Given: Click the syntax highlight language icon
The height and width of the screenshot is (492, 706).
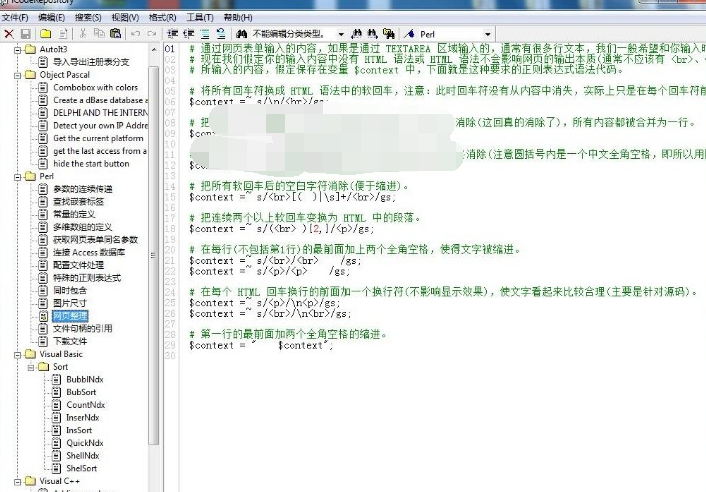Looking at the screenshot, I should click(409, 34).
